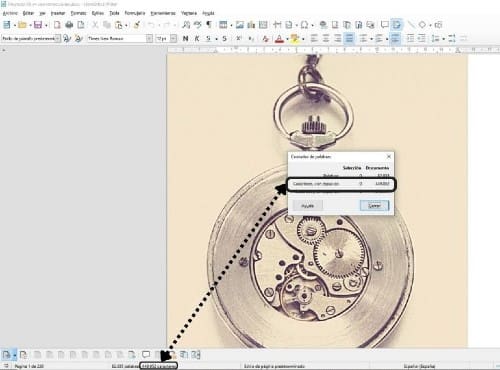Click the Save floppy disk icon
This screenshot has width=500, height=370.
[x=38, y=25]
